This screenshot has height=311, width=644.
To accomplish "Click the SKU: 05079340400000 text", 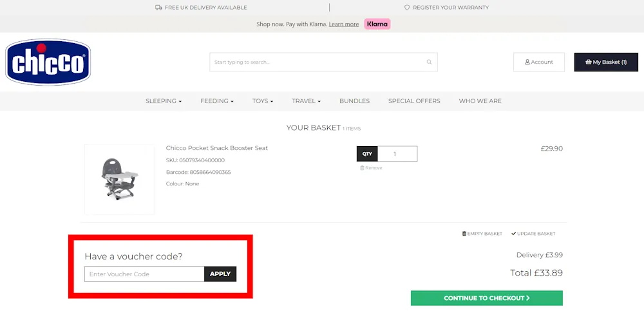I will pos(195,160).
